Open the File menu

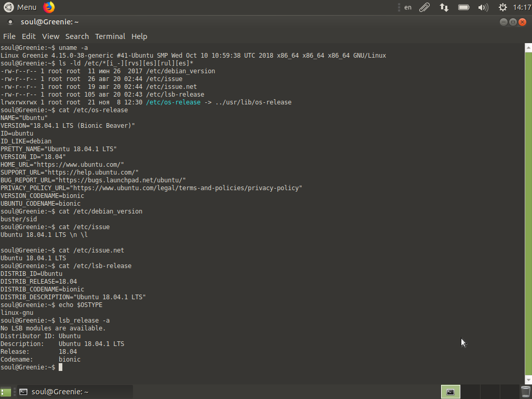(x=9, y=36)
